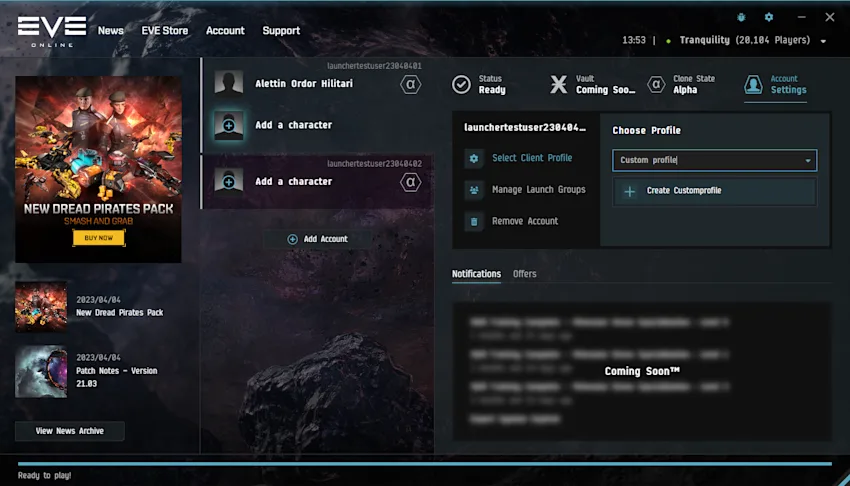Click the Ready to play! status text
The height and width of the screenshot is (486, 850).
pos(44,475)
